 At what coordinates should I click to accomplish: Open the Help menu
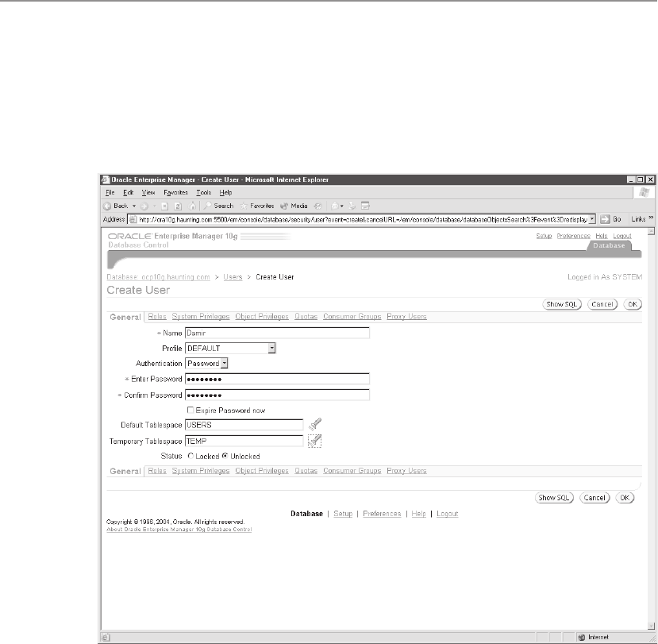225,192
